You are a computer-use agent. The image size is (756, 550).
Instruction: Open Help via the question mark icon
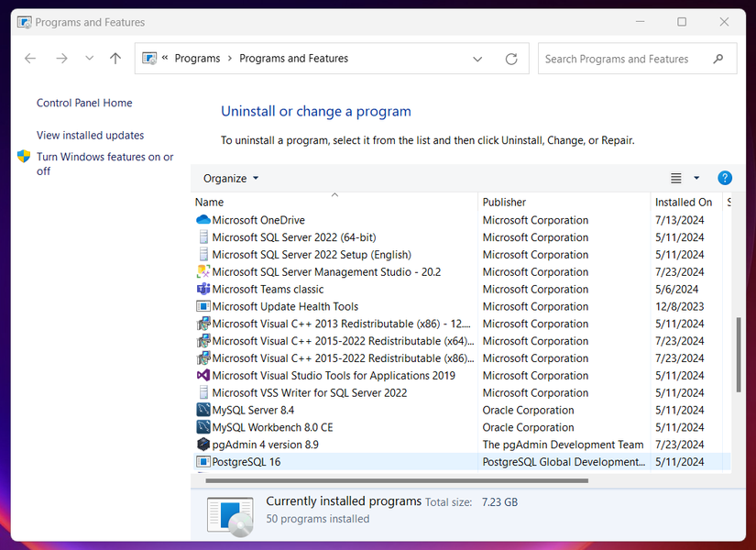(x=725, y=178)
